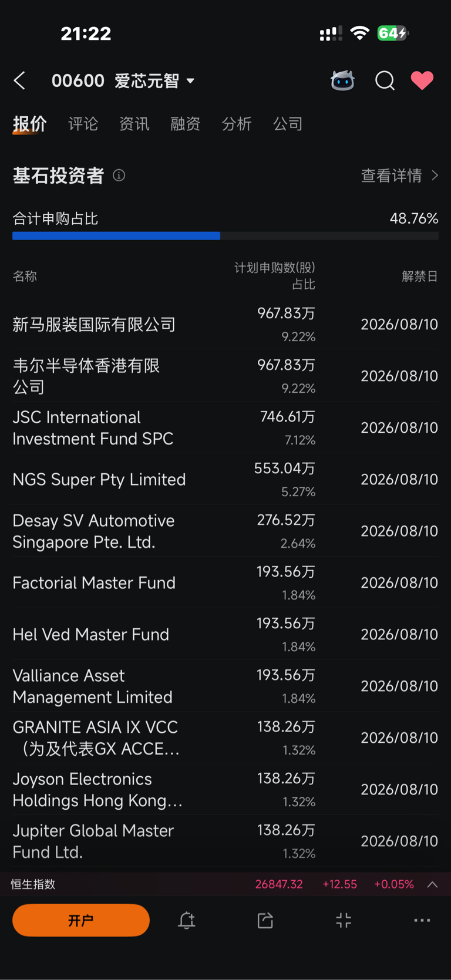This screenshot has height=980, width=451.
Task: Open the robot AI assistant icon
Action: (x=342, y=80)
